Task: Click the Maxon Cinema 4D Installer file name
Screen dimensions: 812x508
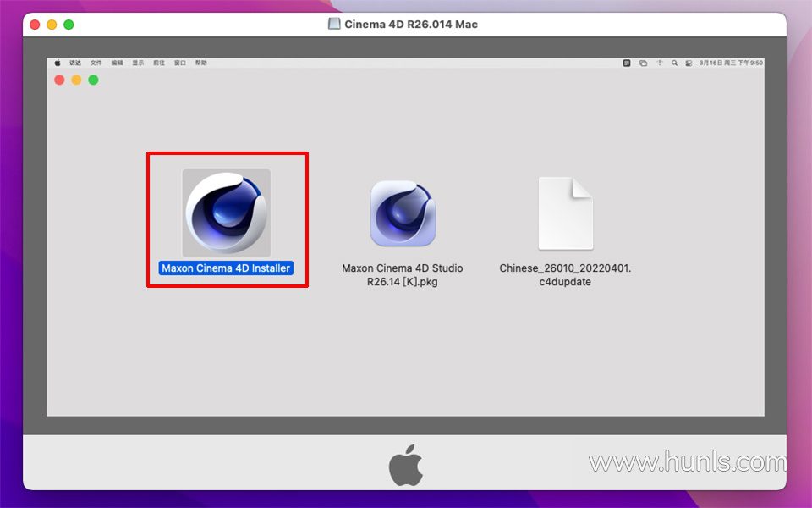Action: (x=226, y=268)
